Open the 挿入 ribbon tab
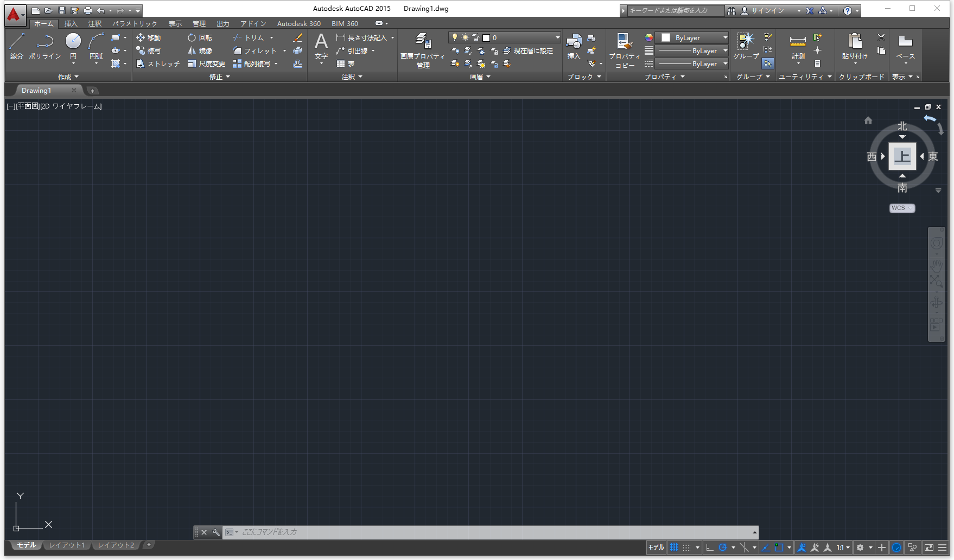This screenshot has width=954, height=560. [x=71, y=23]
